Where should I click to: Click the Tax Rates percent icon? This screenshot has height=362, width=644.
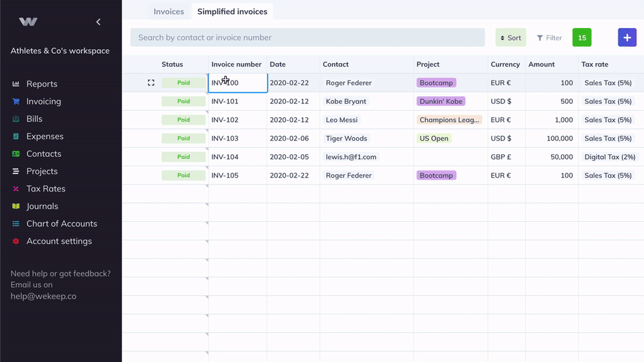(16, 189)
